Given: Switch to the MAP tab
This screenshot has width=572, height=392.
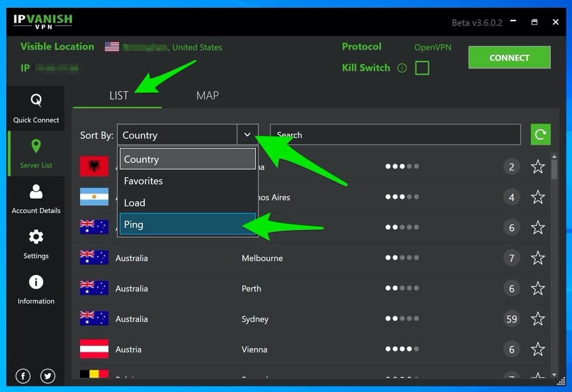Looking at the screenshot, I should (207, 95).
